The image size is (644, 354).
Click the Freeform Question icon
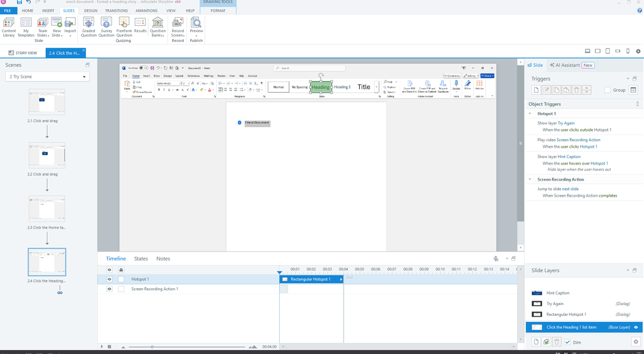click(124, 26)
